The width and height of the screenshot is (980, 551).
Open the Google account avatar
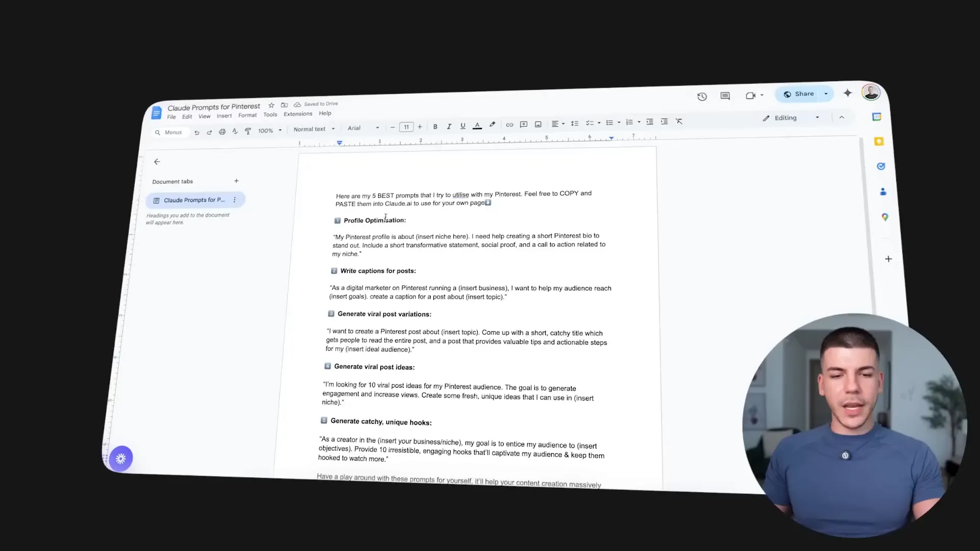[x=871, y=92]
